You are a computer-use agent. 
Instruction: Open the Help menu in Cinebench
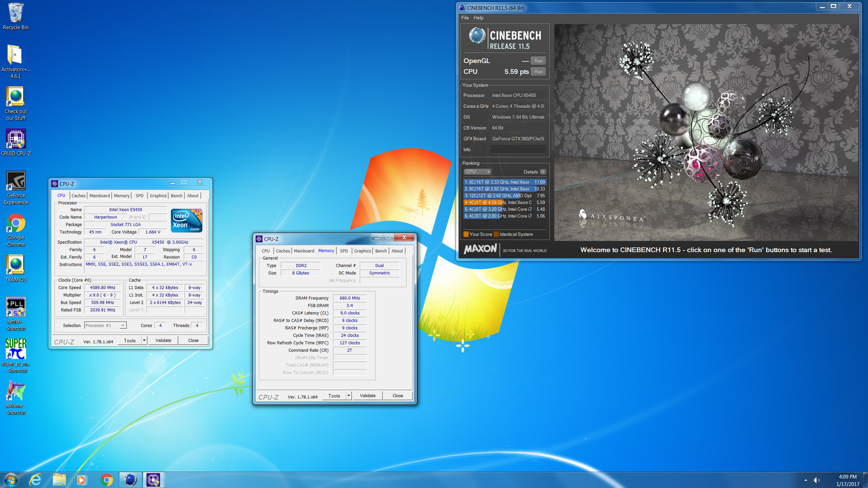coord(478,18)
